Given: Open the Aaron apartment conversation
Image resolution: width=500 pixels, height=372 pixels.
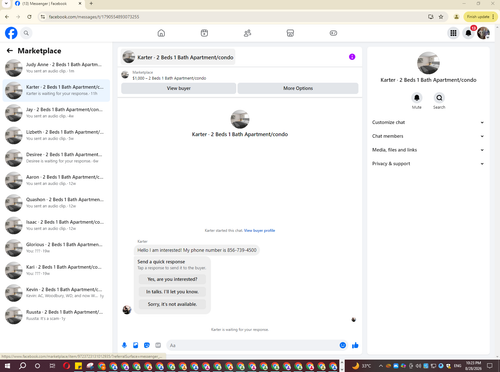Looking at the screenshot, I should click(56, 180).
